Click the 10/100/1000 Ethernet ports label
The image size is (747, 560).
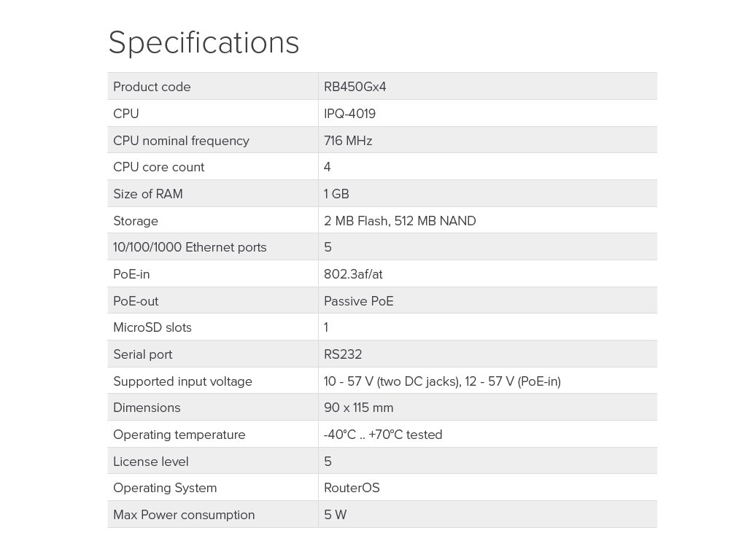pyautogui.click(x=190, y=247)
